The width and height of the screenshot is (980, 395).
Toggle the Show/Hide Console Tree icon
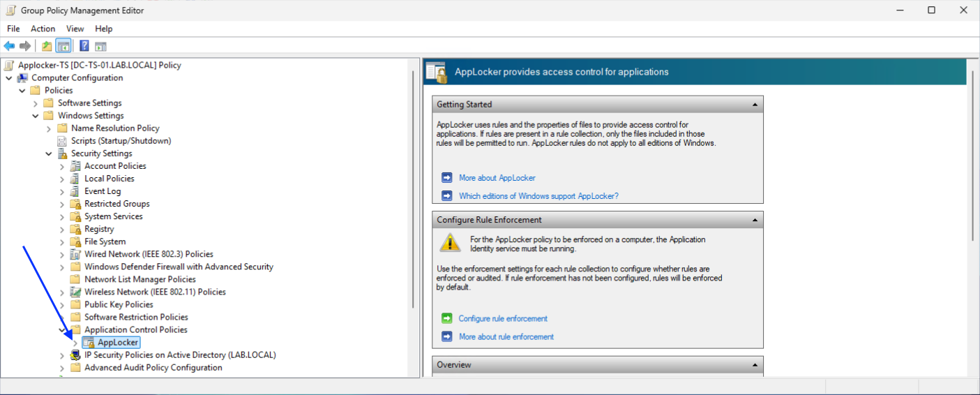pyautogui.click(x=63, y=46)
